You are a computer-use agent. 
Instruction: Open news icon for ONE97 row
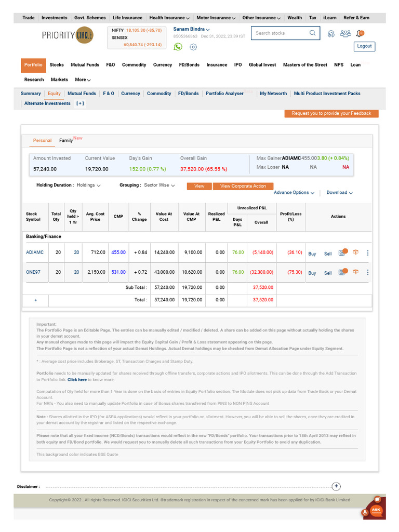pyautogui.click(x=343, y=272)
